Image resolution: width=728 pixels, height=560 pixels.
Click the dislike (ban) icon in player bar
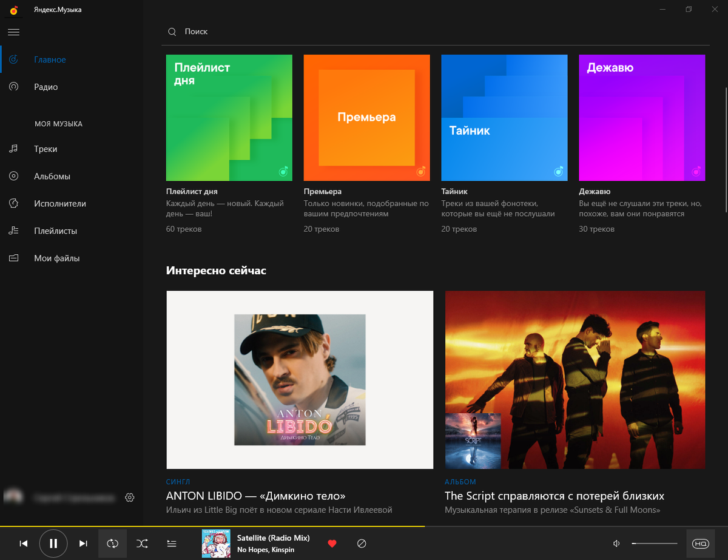pos(362,544)
